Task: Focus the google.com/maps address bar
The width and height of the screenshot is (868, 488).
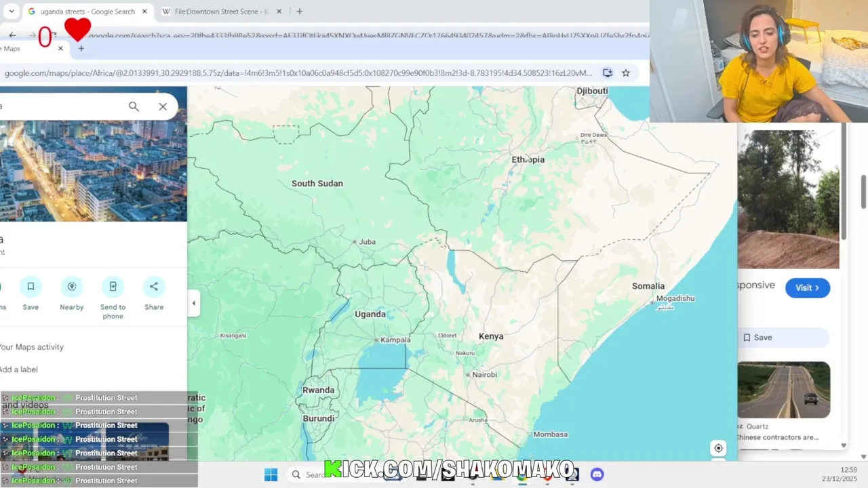Action: (x=298, y=73)
